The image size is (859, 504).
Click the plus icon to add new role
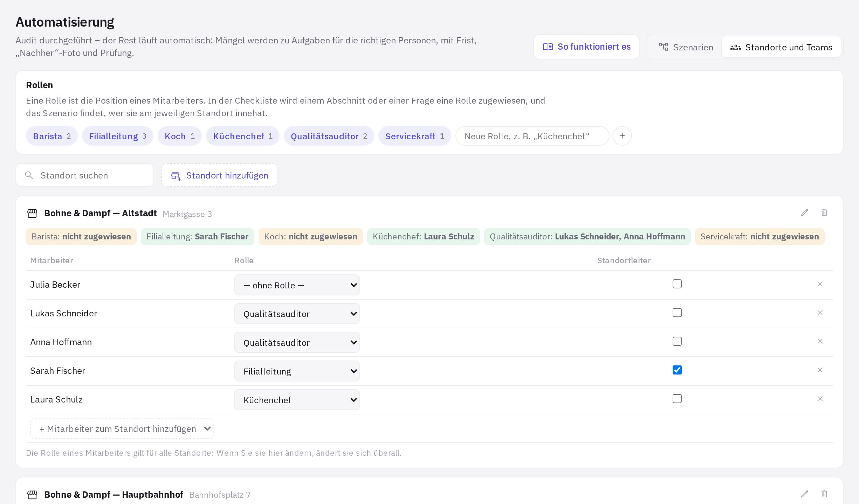(x=622, y=136)
